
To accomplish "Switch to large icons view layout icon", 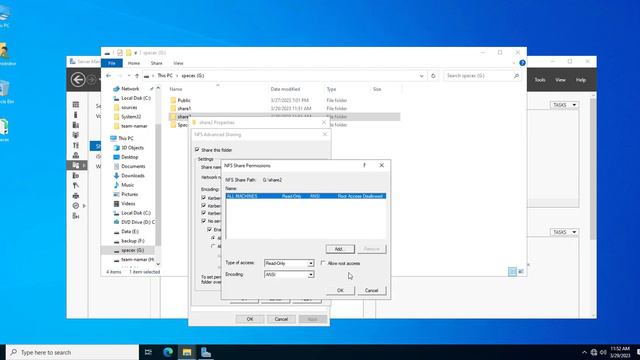I will [x=521, y=271].
